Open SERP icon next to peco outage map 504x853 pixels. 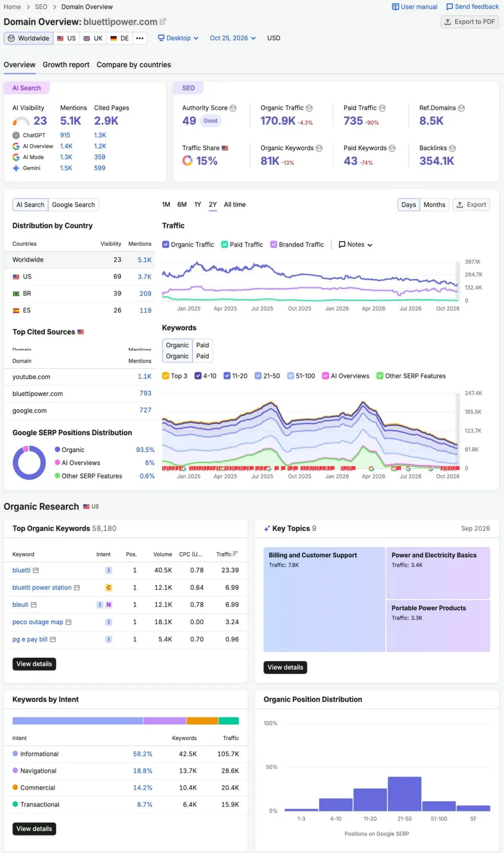tap(69, 622)
